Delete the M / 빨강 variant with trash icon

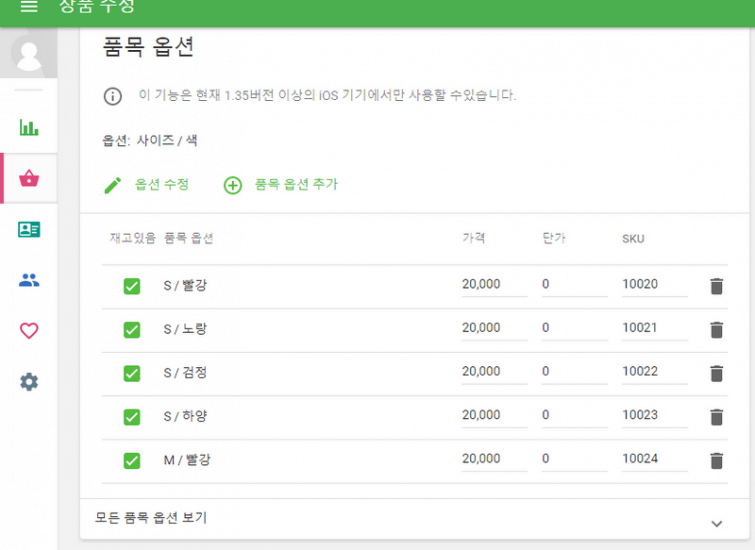click(716, 460)
